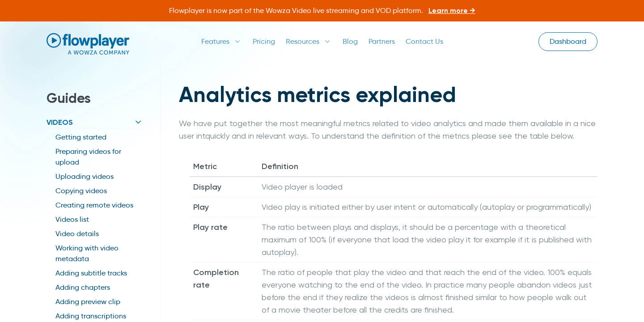
Task: Select Preparing videos for upload
Action: pos(88,157)
